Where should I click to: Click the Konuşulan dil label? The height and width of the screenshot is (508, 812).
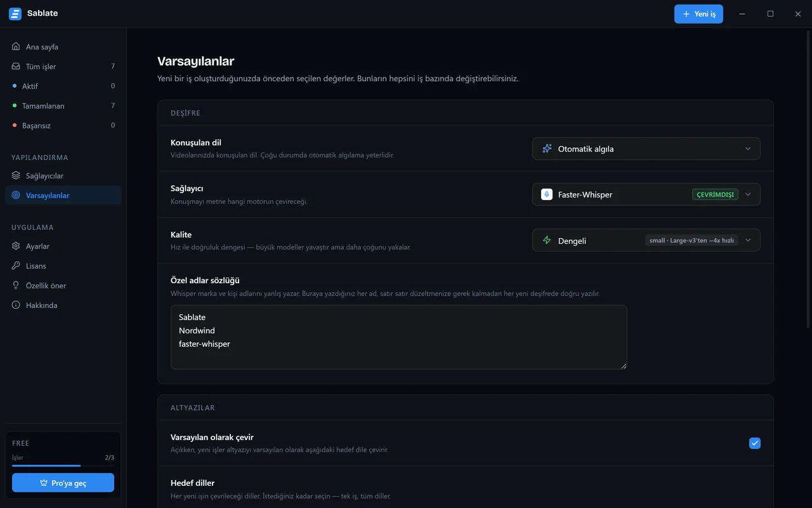(x=196, y=142)
